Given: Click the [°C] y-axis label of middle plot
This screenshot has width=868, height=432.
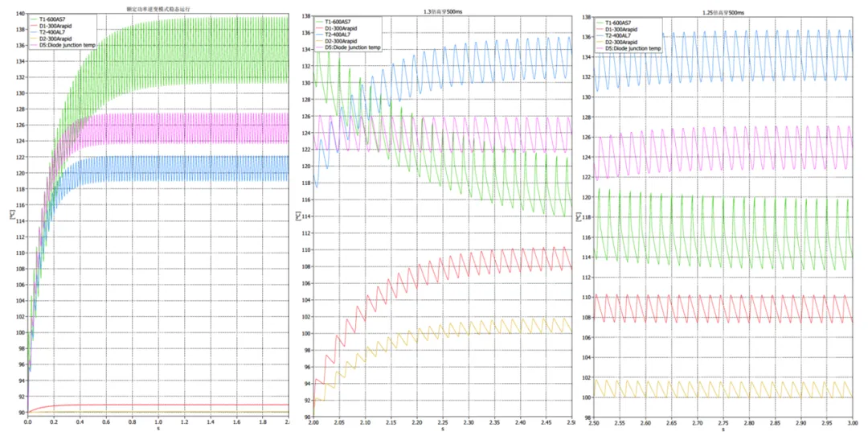Looking at the screenshot, I should [x=298, y=216].
